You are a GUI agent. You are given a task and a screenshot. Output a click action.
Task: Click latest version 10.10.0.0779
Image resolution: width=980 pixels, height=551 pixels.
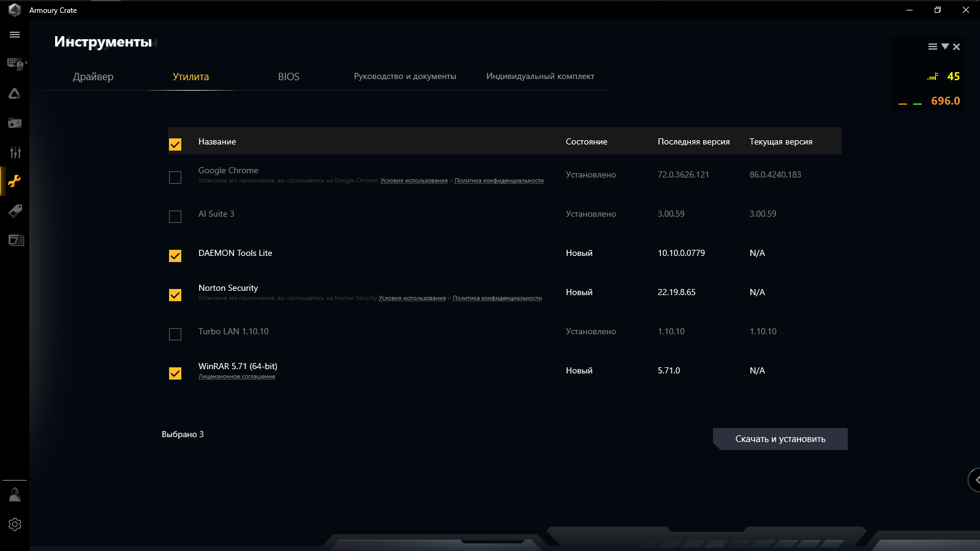(681, 253)
